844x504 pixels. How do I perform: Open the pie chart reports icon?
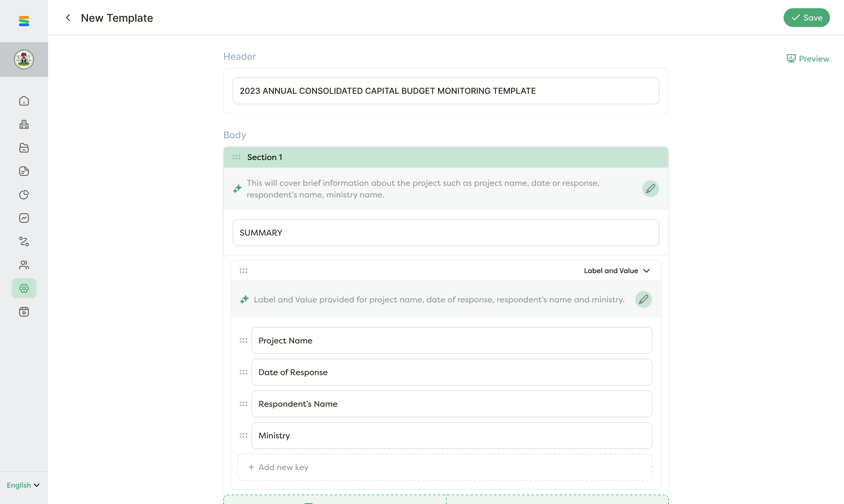(24, 195)
